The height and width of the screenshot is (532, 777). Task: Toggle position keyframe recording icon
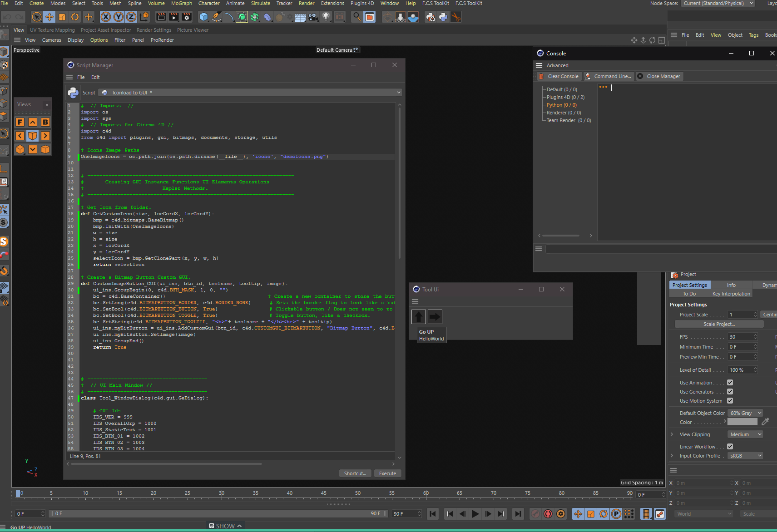pos(578,514)
